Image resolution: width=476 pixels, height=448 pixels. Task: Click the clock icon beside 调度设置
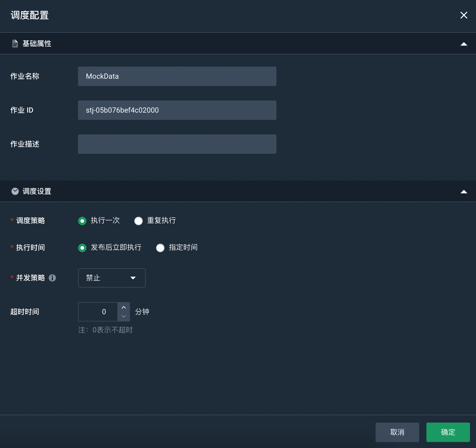[15, 191]
